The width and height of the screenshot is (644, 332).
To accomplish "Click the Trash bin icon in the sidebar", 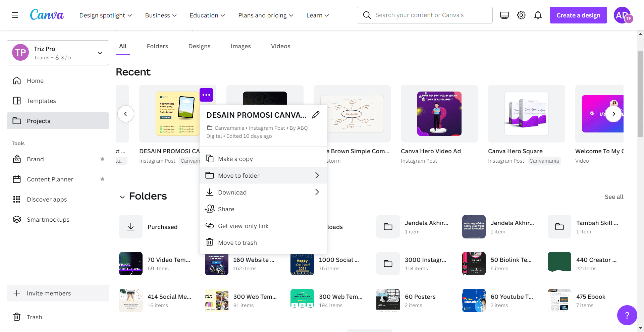I will [x=17, y=317].
